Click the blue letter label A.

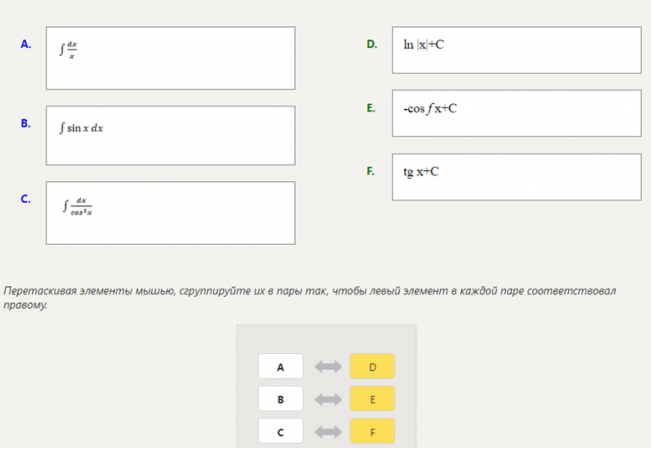(26, 44)
